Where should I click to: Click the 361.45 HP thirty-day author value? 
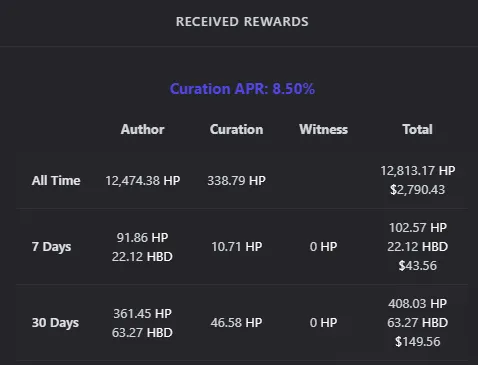(142, 314)
